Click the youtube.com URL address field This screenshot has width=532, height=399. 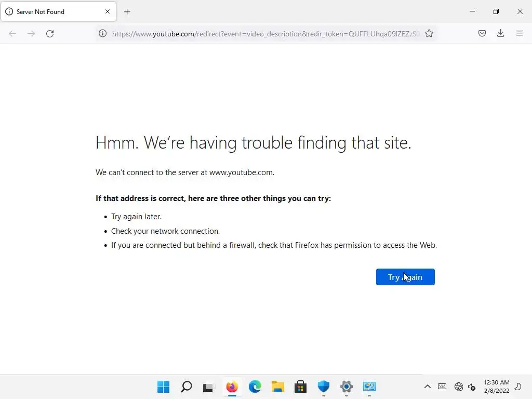(265, 34)
